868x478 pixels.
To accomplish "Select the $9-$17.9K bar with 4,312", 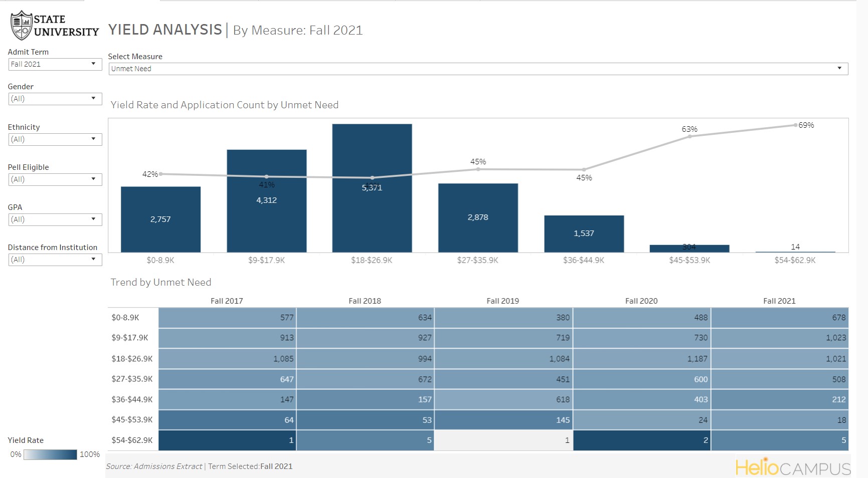I will coord(266,215).
